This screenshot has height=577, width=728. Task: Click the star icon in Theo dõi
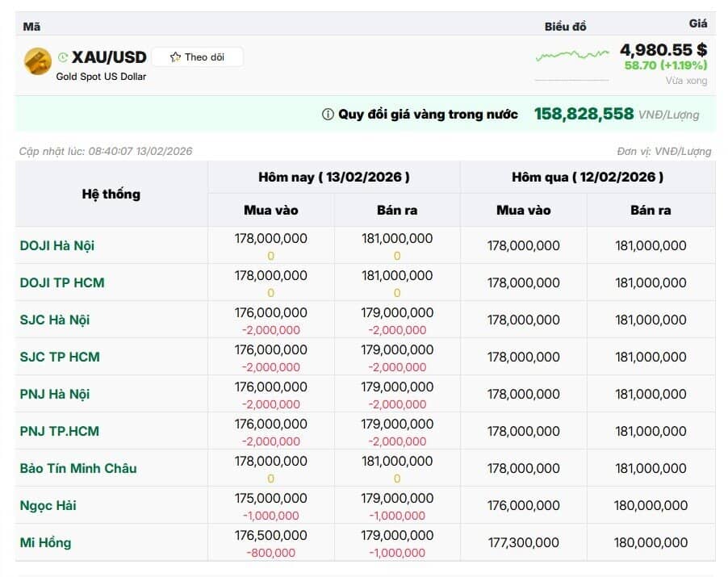(175, 57)
